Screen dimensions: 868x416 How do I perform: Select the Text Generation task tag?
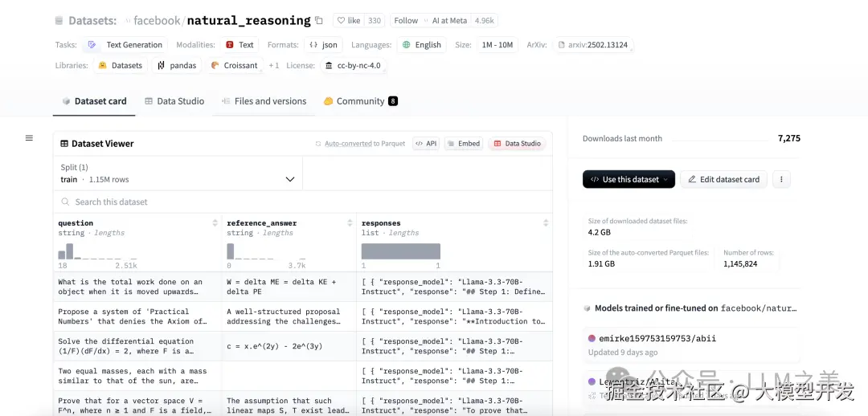tap(125, 45)
